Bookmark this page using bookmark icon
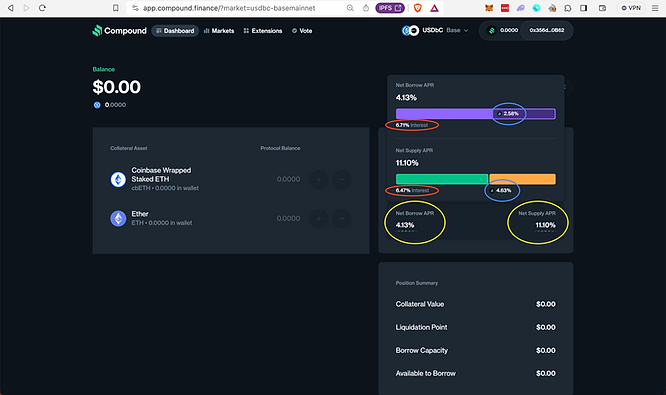Screen dimensions: 666x395 (116, 8)
